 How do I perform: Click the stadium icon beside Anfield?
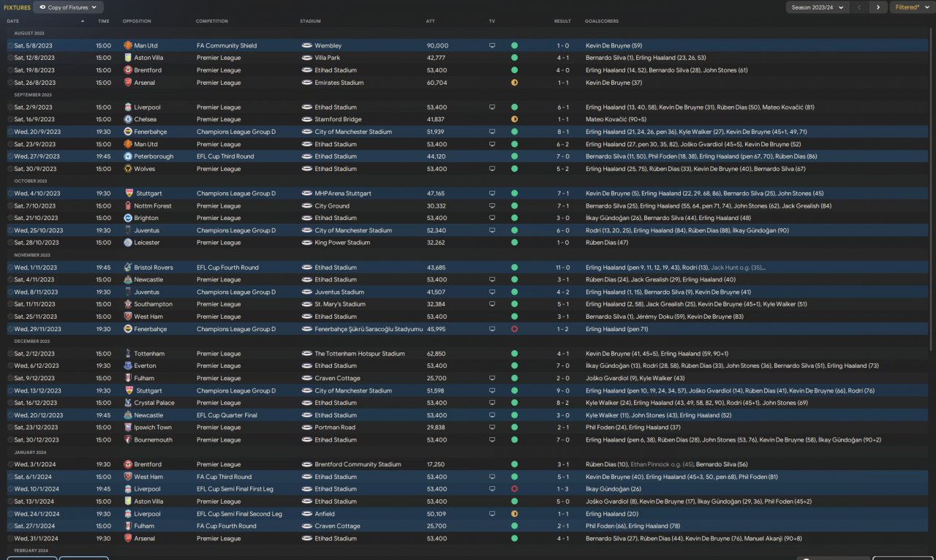(306, 514)
